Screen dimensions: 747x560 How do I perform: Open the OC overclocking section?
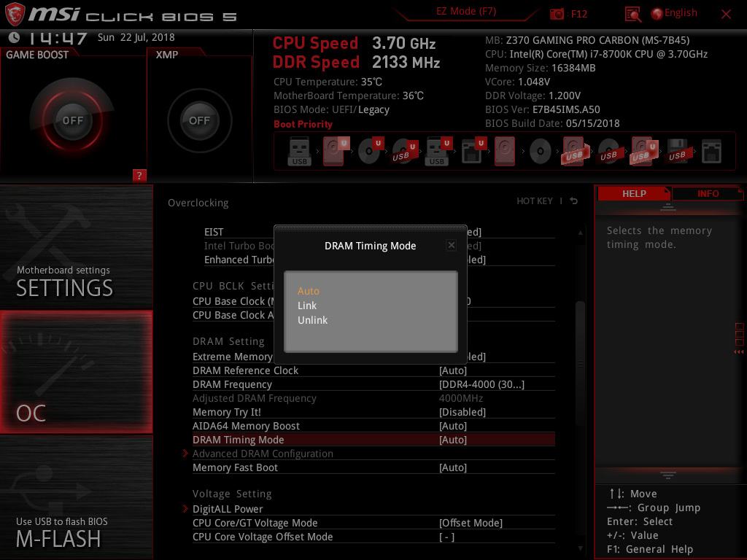tap(76, 372)
